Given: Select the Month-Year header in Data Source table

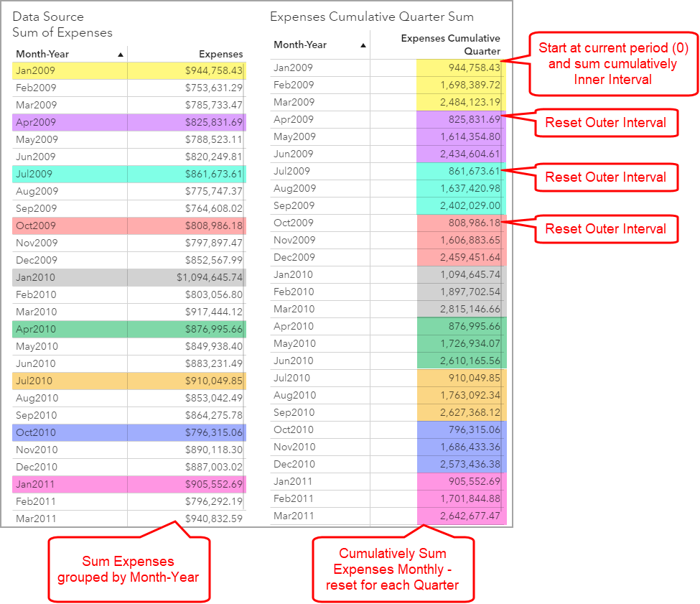Looking at the screenshot, I should pyautogui.click(x=42, y=54).
